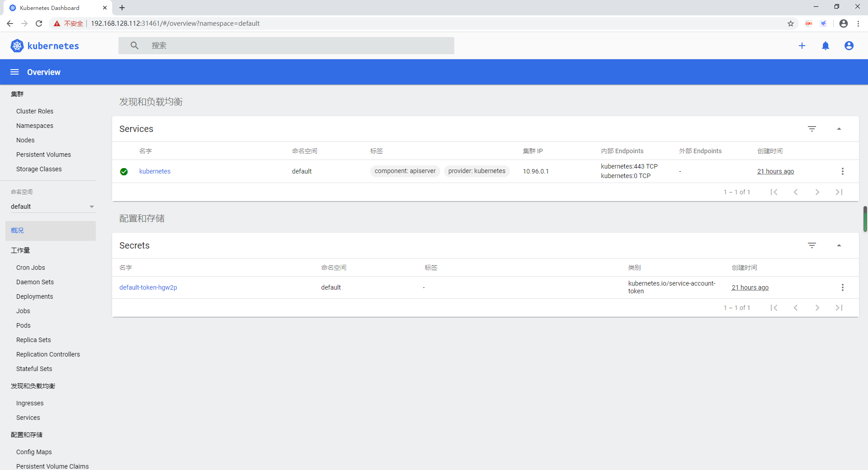Close the Kubernetes Dashboard tab
This screenshot has width=868, height=470.
105,8
